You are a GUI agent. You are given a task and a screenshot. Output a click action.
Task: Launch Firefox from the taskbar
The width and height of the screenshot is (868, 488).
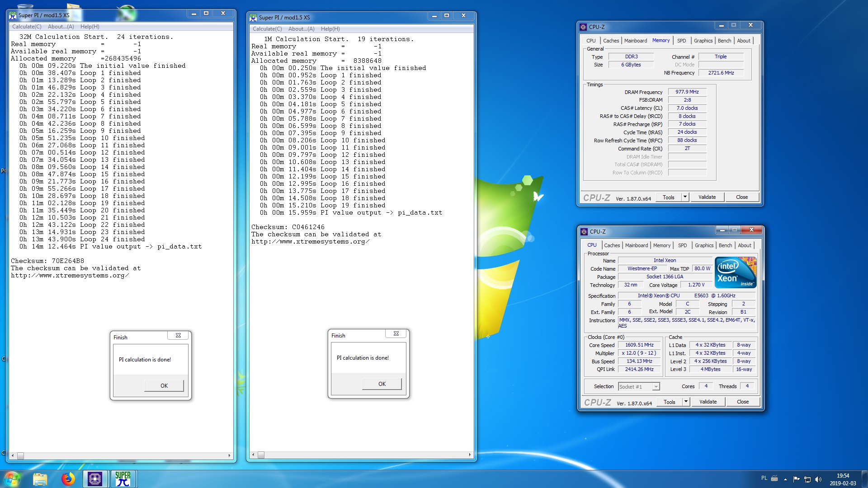point(68,479)
